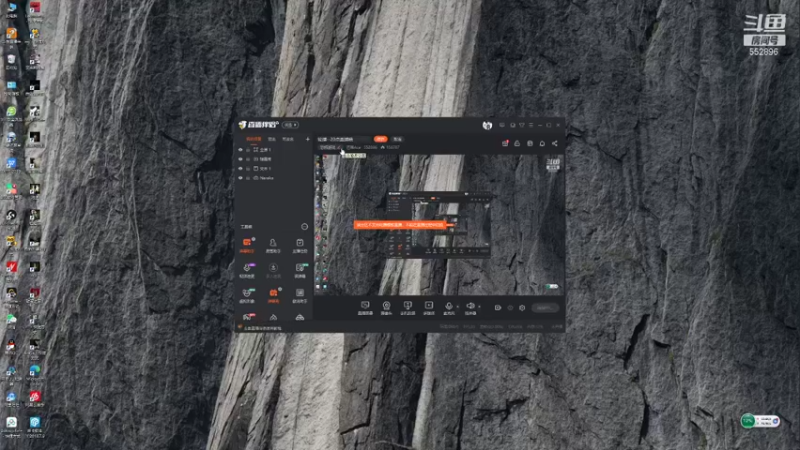Mute the speaker icon
The image size is (800, 450).
pyautogui.click(x=470, y=308)
